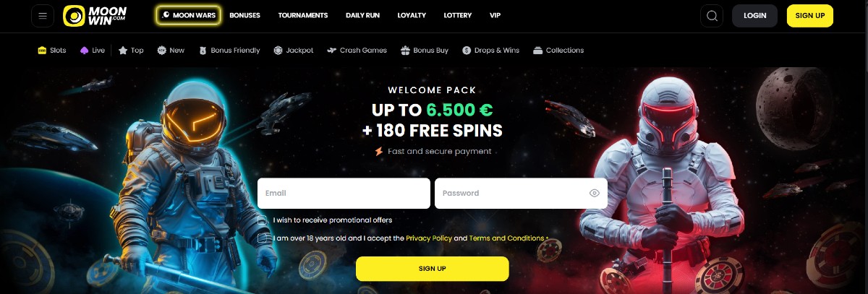Open the Live games category
The image size is (868, 294).
click(93, 51)
